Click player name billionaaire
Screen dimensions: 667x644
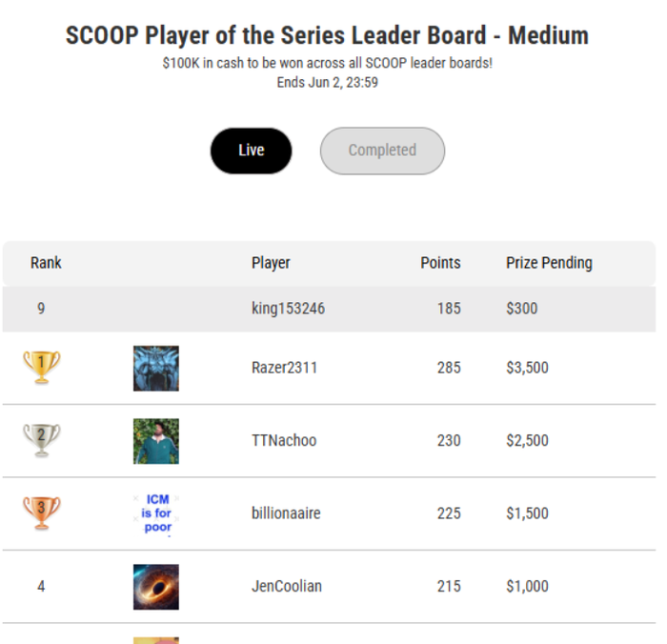point(286,513)
